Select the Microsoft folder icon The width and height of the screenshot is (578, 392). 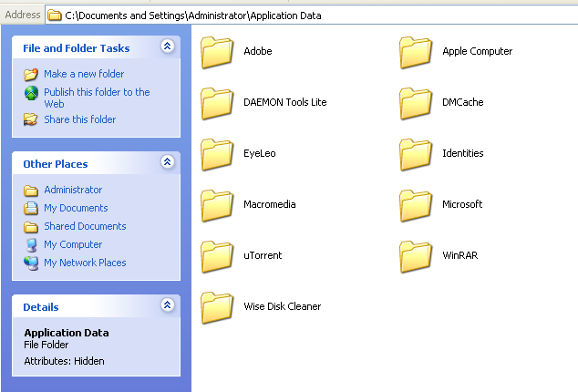click(416, 206)
